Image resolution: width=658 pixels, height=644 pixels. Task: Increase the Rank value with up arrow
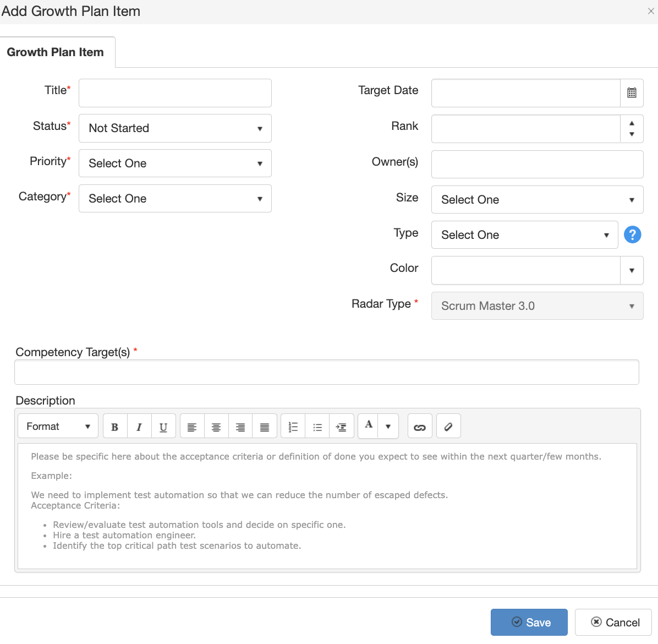(632, 123)
